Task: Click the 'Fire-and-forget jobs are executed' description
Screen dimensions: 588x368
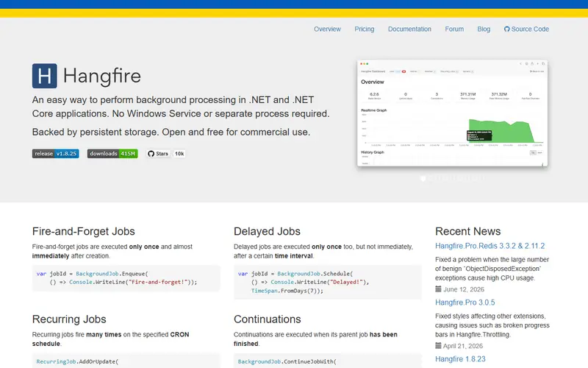Action: 112,251
